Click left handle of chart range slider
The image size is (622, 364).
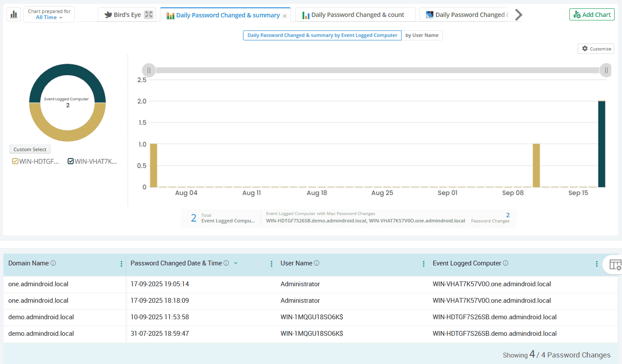(149, 70)
